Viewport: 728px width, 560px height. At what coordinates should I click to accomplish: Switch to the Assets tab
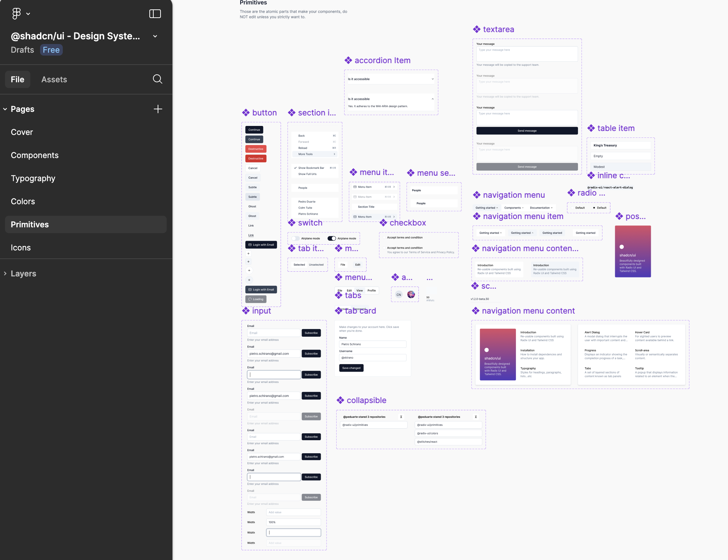tap(54, 79)
